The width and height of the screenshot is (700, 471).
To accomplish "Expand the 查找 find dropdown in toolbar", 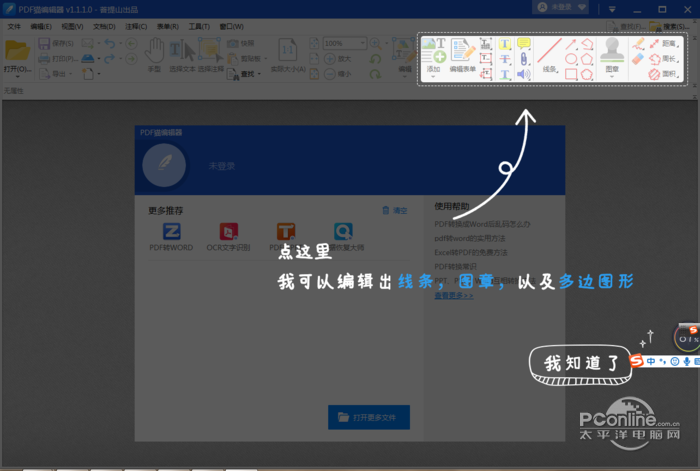I will click(x=259, y=74).
